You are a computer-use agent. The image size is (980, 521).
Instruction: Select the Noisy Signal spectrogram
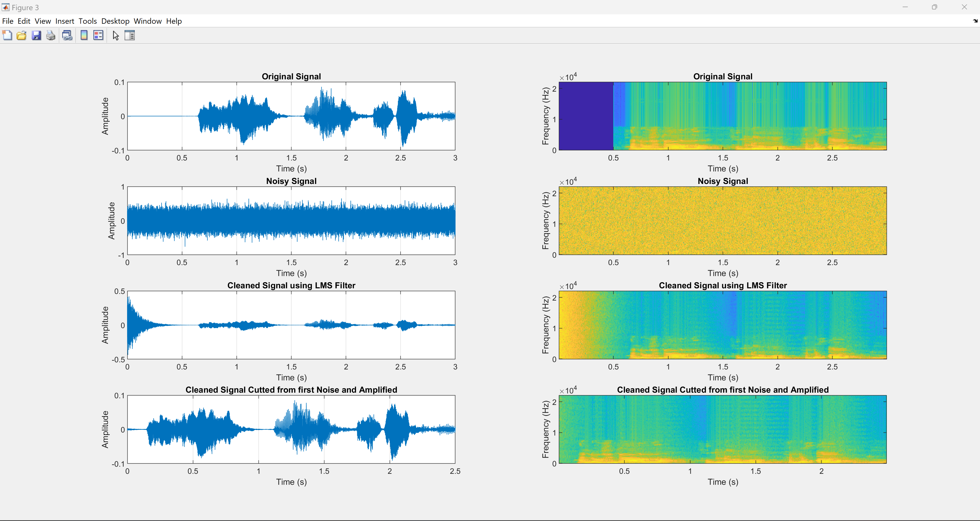point(723,220)
